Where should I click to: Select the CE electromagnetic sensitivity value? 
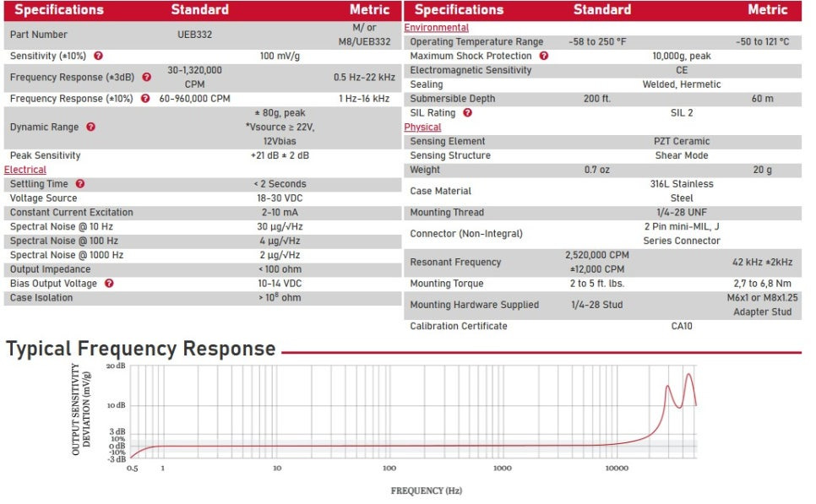coord(682,70)
